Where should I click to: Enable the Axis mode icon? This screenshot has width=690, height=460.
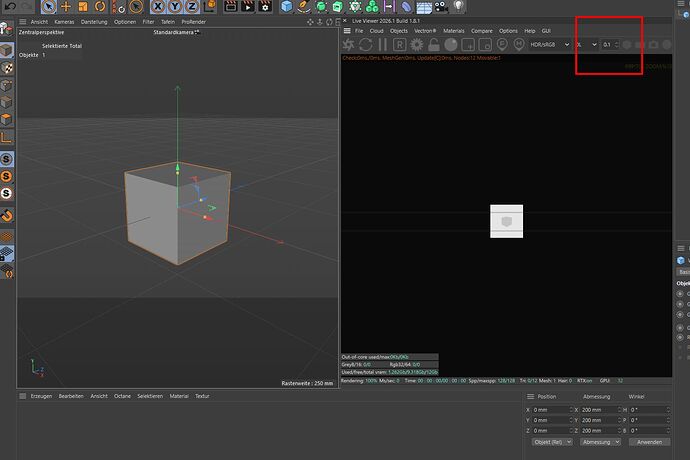pyautogui.click(x=7, y=138)
